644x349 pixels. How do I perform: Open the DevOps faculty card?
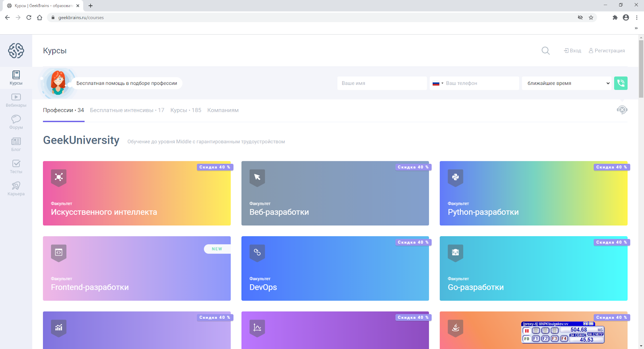[335, 268]
